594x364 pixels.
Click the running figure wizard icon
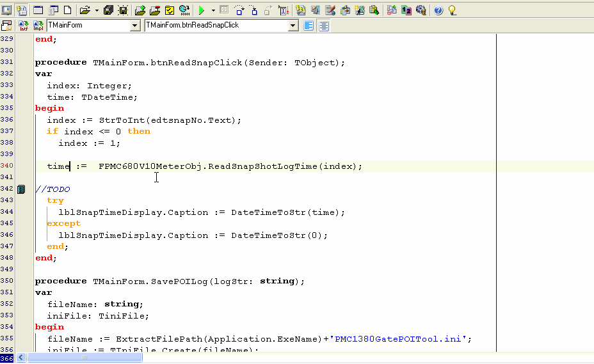click(x=360, y=10)
